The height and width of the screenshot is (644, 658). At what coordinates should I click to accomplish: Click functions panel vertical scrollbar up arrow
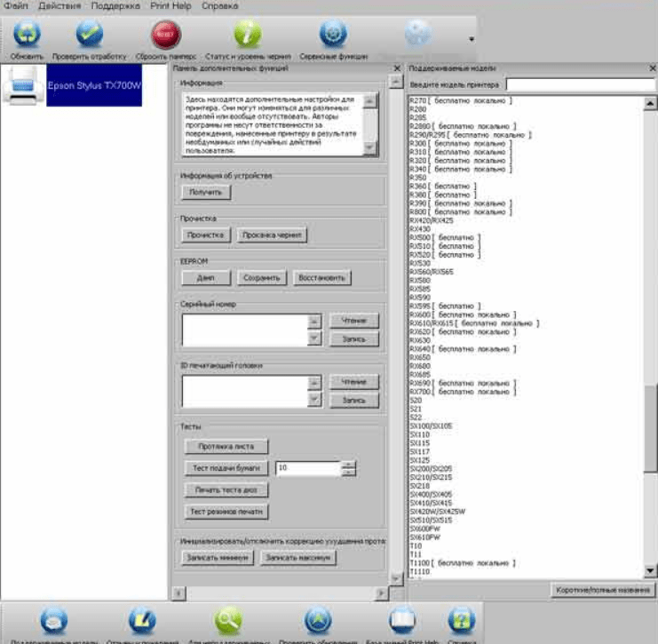point(396,82)
